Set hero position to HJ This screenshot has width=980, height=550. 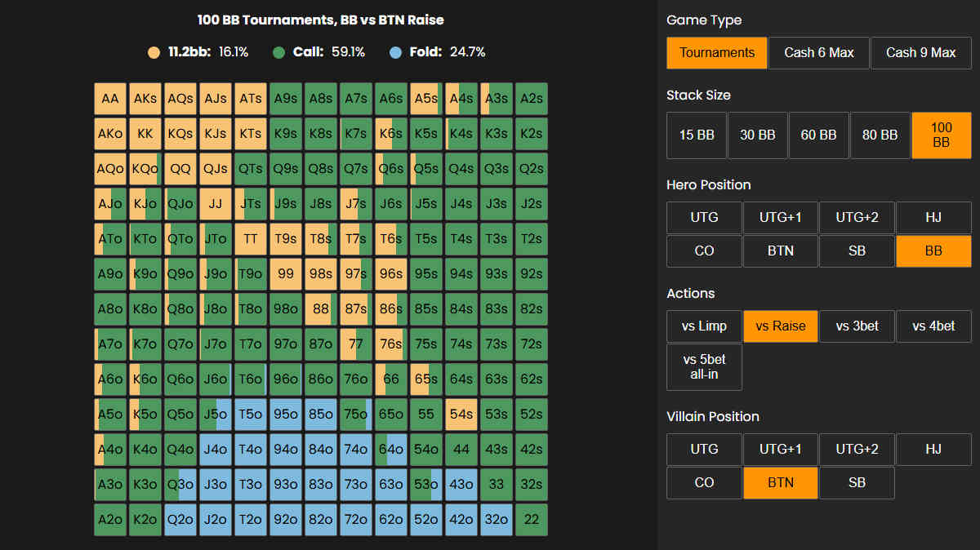coord(933,217)
